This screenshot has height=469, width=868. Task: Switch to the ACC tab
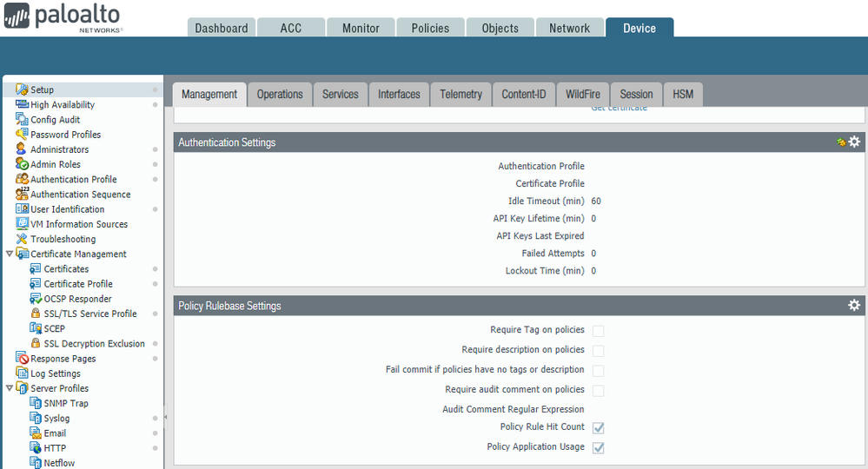(x=291, y=28)
